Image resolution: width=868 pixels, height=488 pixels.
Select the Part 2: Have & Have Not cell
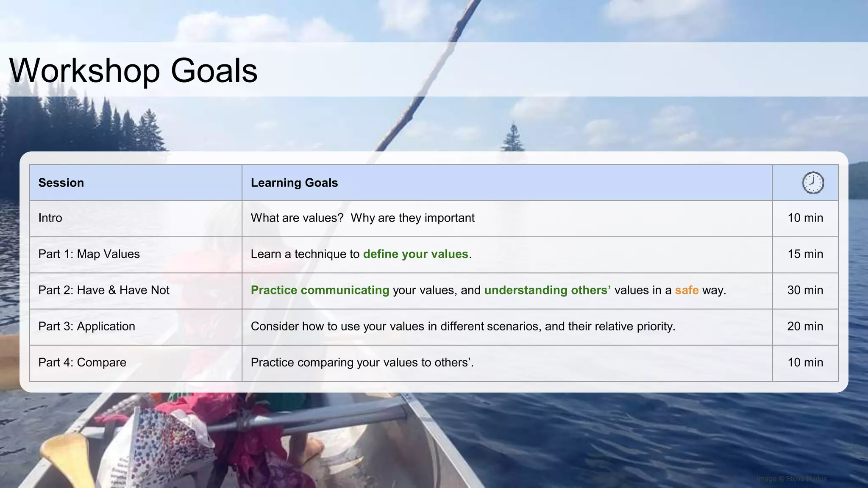tap(104, 290)
